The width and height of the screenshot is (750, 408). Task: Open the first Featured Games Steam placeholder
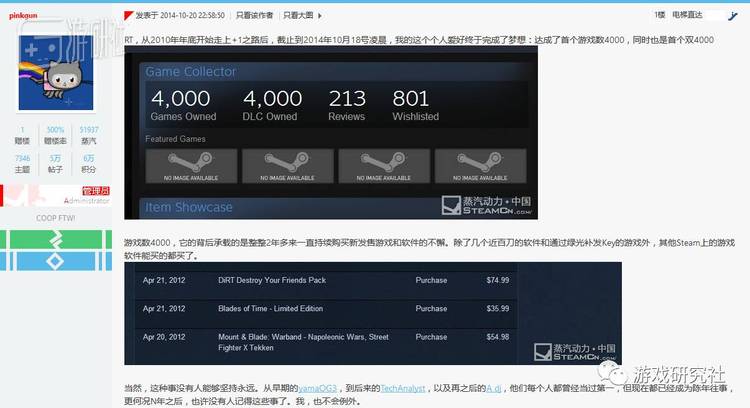(x=191, y=165)
